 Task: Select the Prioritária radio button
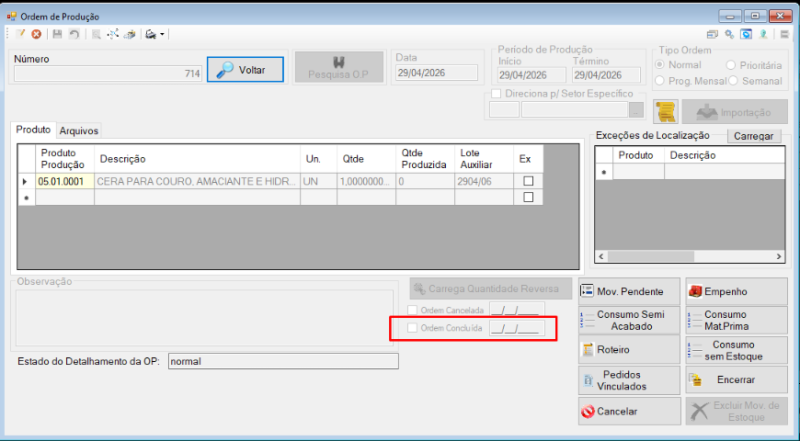(731, 65)
